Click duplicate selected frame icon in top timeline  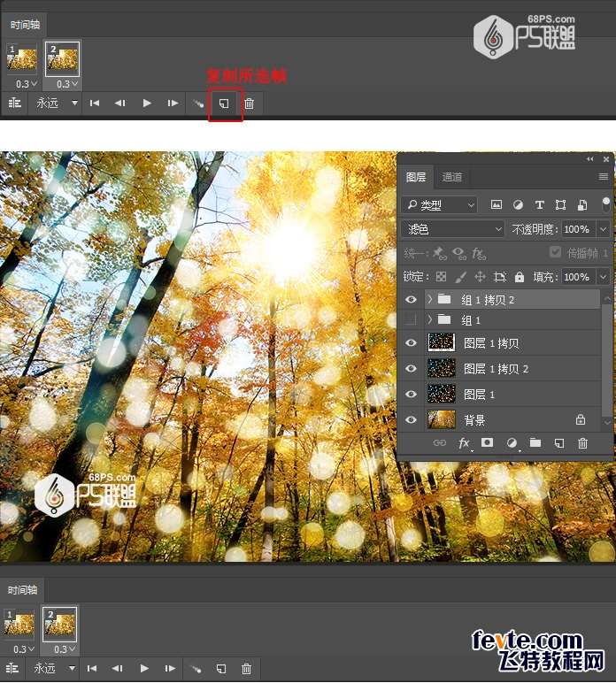[225, 104]
